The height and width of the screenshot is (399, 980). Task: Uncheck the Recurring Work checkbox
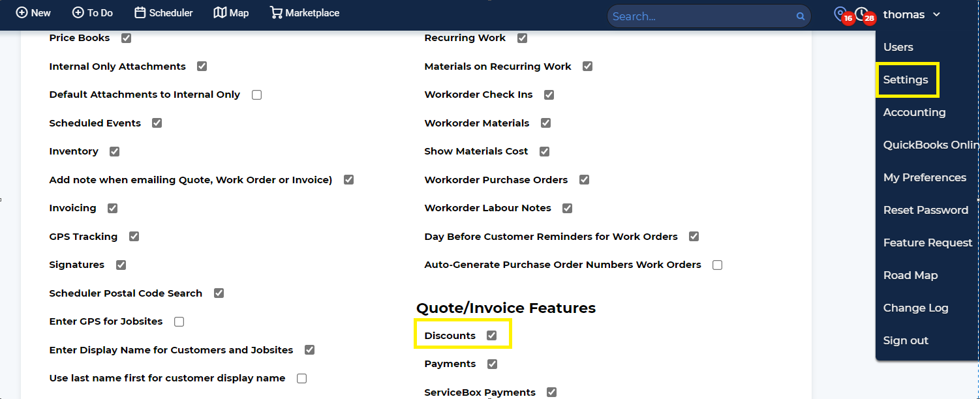[x=522, y=38]
